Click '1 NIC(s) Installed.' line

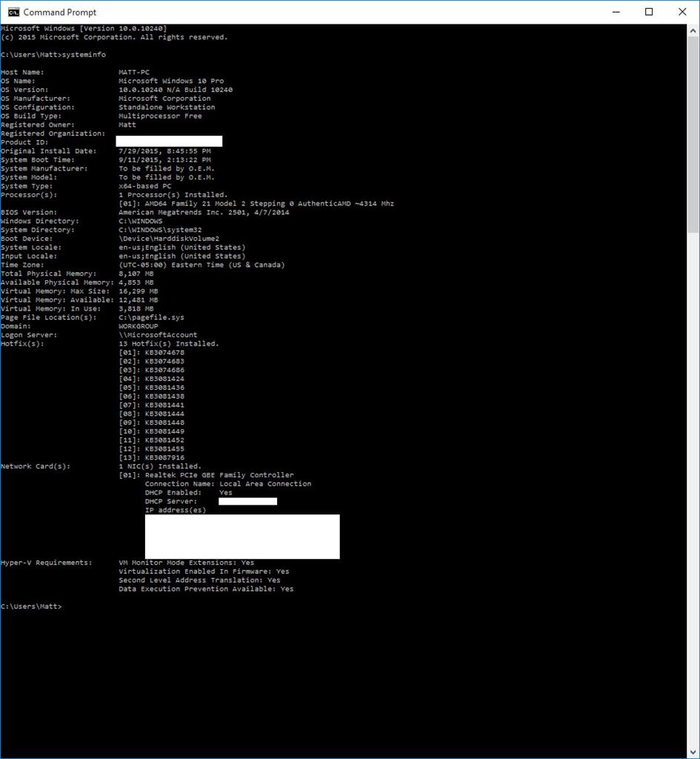click(x=160, y=466)
